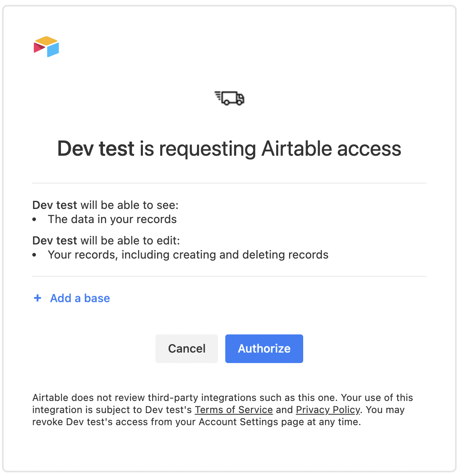
Task: Cancel the authorization request
Action: 187,349
